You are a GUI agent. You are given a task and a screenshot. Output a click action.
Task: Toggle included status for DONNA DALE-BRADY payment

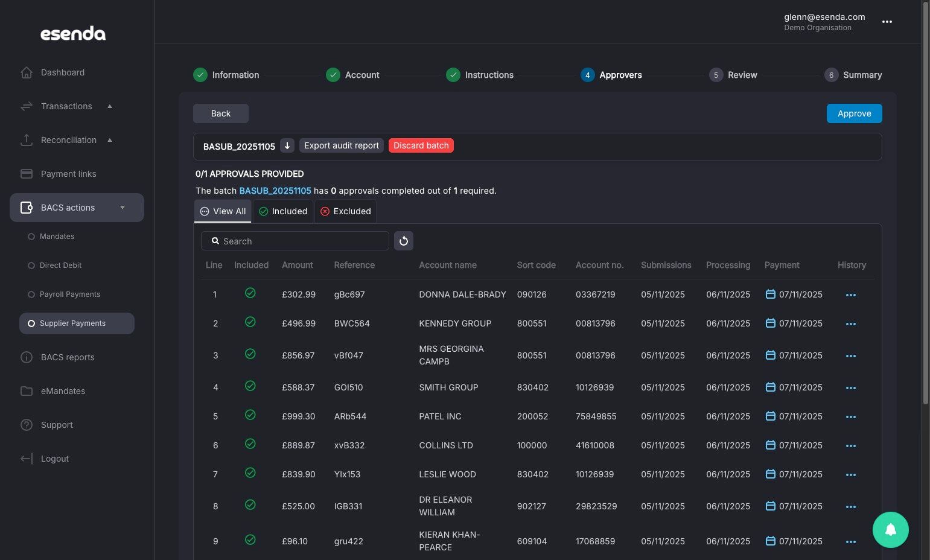pos(250,293)
